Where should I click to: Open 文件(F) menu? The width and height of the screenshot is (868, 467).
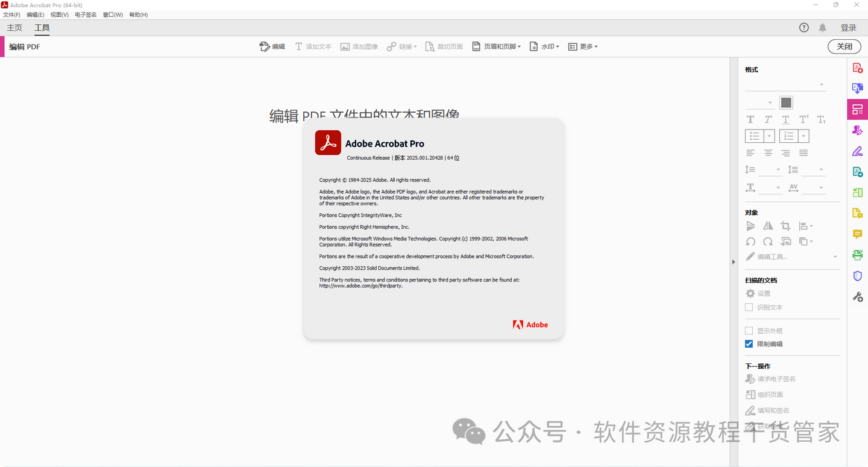11,14
